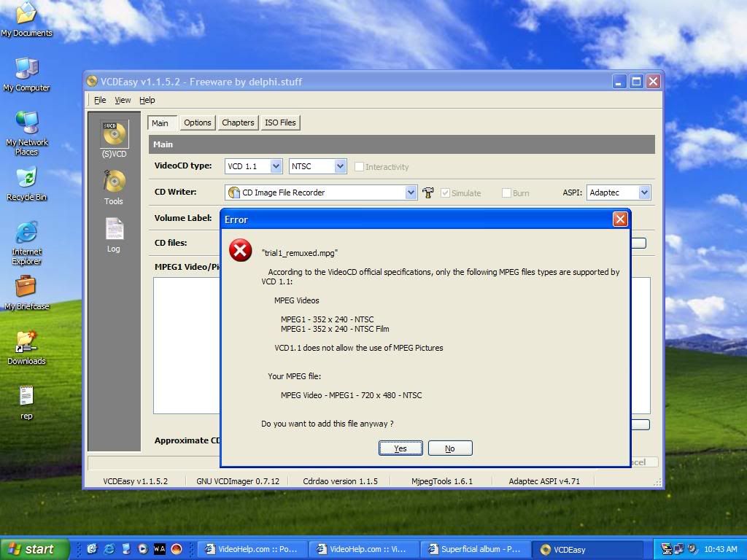Click the 10:43 AM taskbar clock
The height and width of the screenshot is (560, 747).
coord(720,549)
